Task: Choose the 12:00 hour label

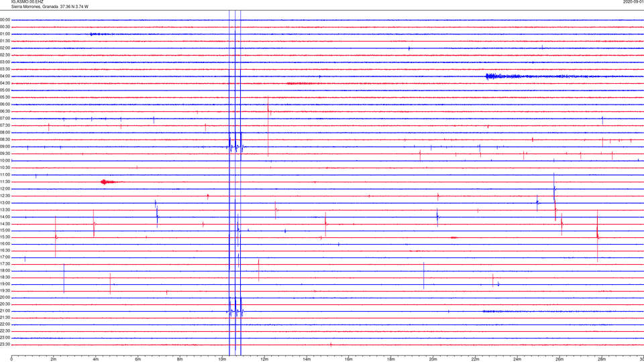Action: click(5, 189)
